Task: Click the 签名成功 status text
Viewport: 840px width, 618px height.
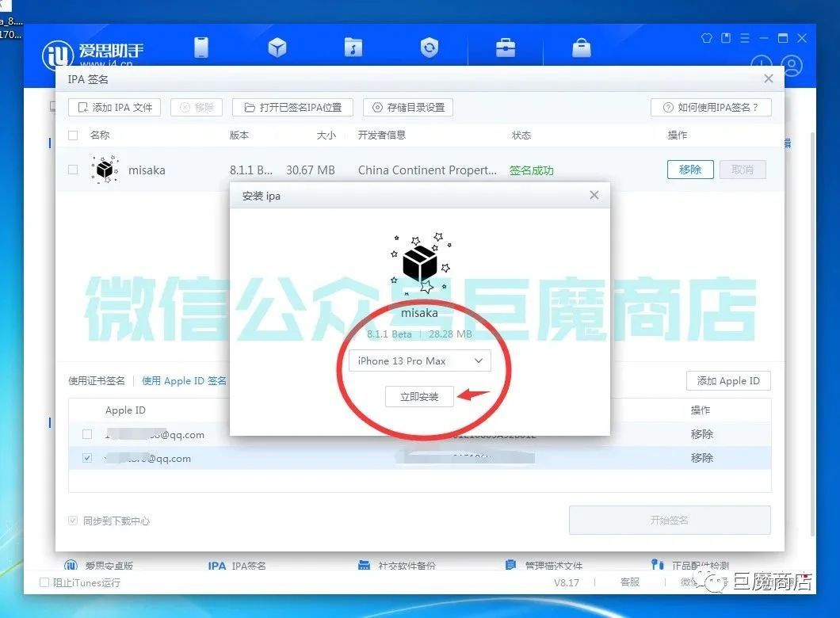Action: pos(531,170)
